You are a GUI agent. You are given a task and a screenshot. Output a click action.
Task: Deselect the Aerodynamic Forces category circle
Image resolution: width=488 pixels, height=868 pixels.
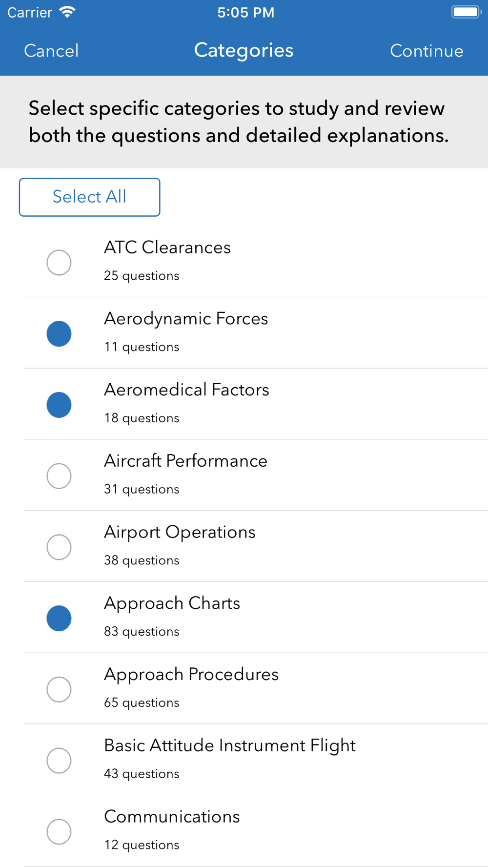pos(59,334)
